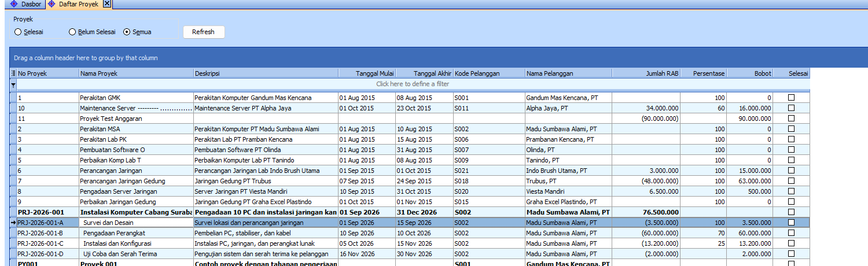Click the Gandum Mas Kencana, PT cell in row 1

[x=568, y=98]
